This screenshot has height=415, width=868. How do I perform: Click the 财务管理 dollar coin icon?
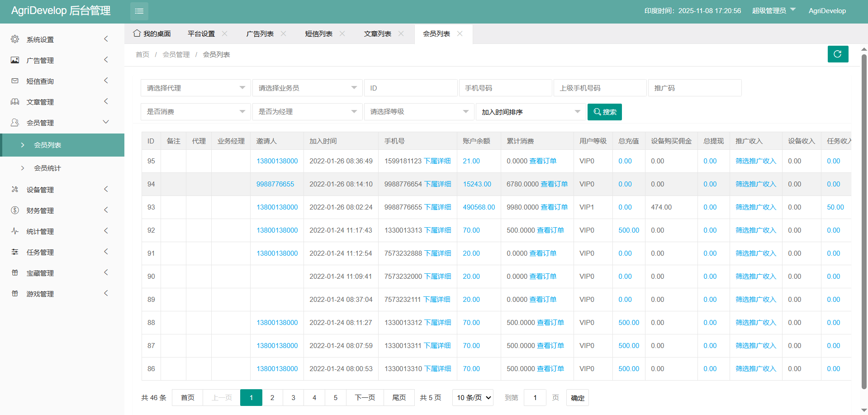coord(15,210)
